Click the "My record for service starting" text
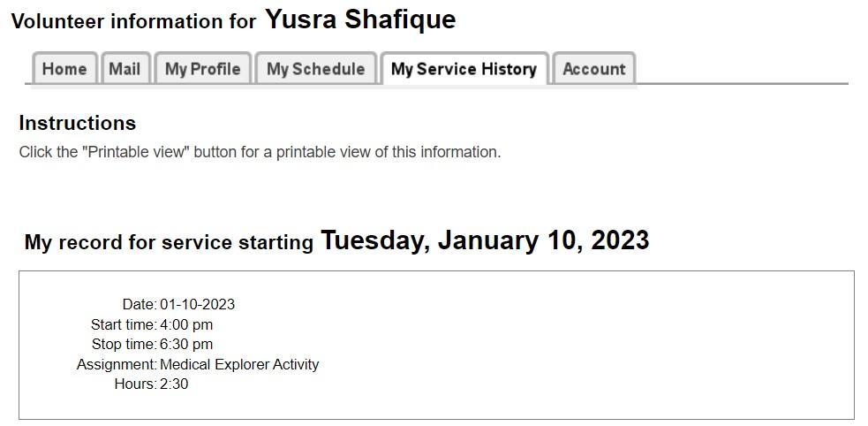868x426 pixels. click(x=169, y=243)
